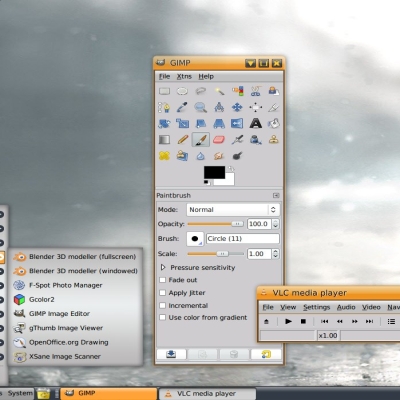Image resolution: width=400 pixels, height=400 pixels.
Task: Open the Xtns menu in GIMP
Action: pyautogui.click(x=184, y=76)
